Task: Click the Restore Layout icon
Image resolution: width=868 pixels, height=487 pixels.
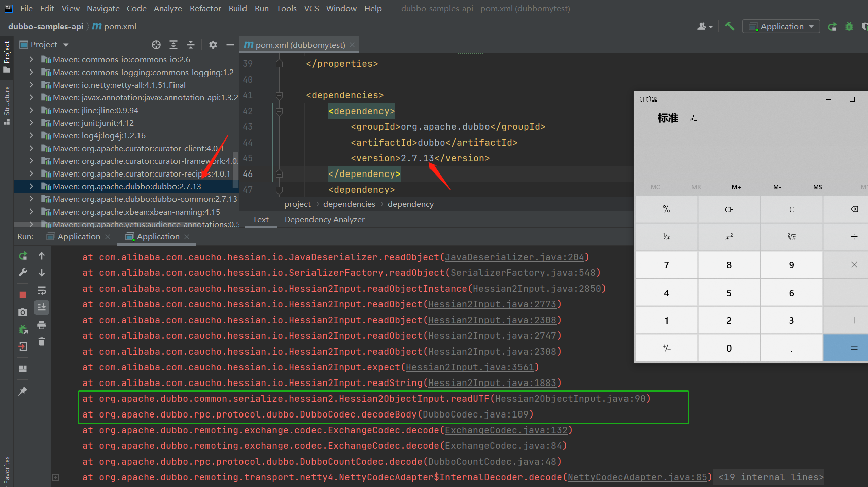Action: tap(23, 369)
